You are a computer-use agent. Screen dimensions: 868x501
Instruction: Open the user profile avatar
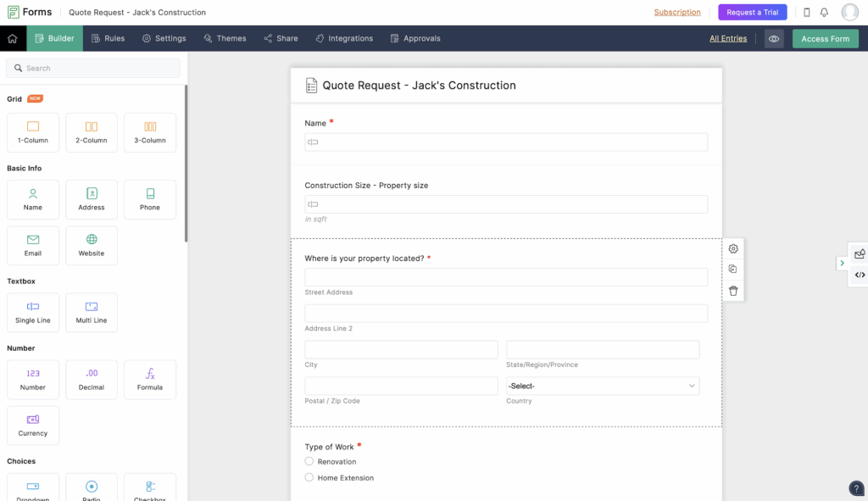(x=849, y=12)
